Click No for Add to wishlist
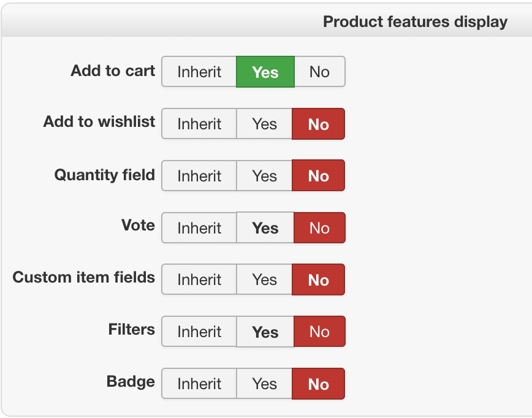Image resolution: width=532 pixels, height=418 pixels. [318, 124]
